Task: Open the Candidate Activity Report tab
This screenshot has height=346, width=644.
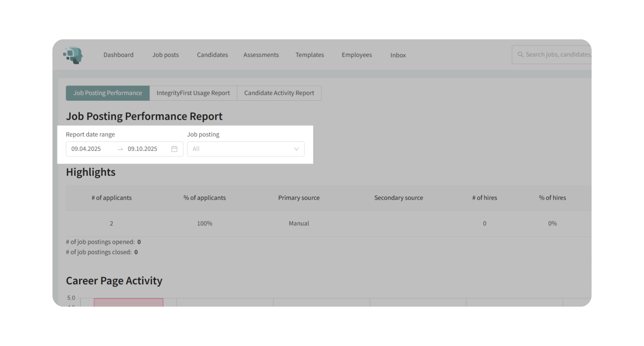Action: pos(279,93)
